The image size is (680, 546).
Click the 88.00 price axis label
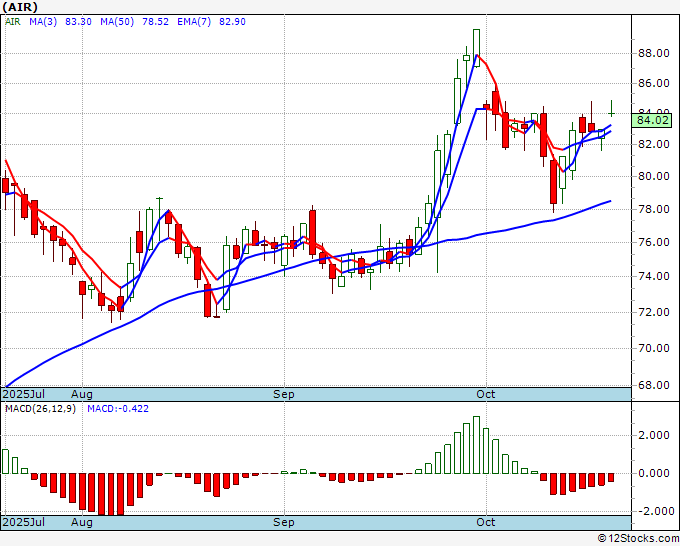coord(653,53)
